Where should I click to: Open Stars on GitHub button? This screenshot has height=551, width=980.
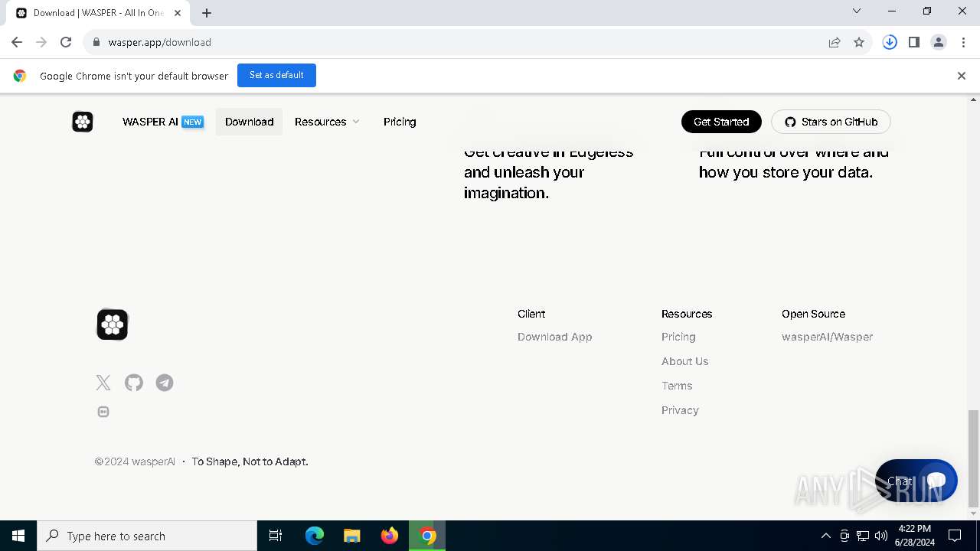[831, 122]
